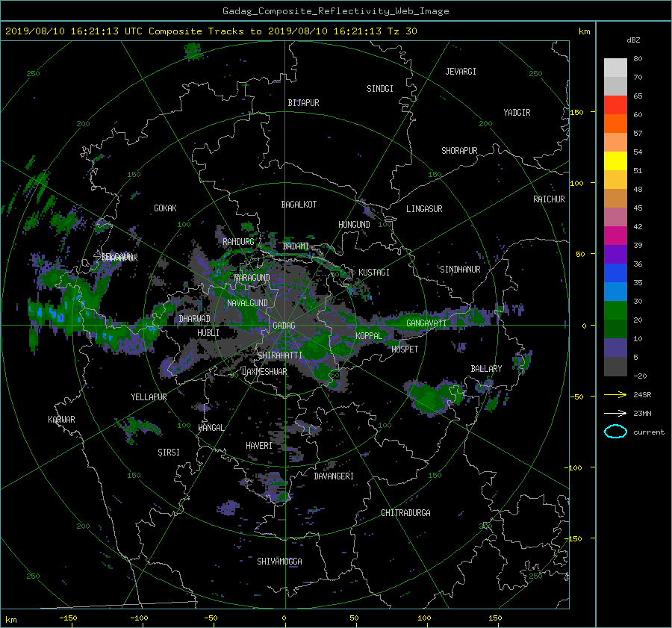This screenshot has height=628, width=672.
Task: Click the SHORAPUR city label
Action: coord(459,151)
